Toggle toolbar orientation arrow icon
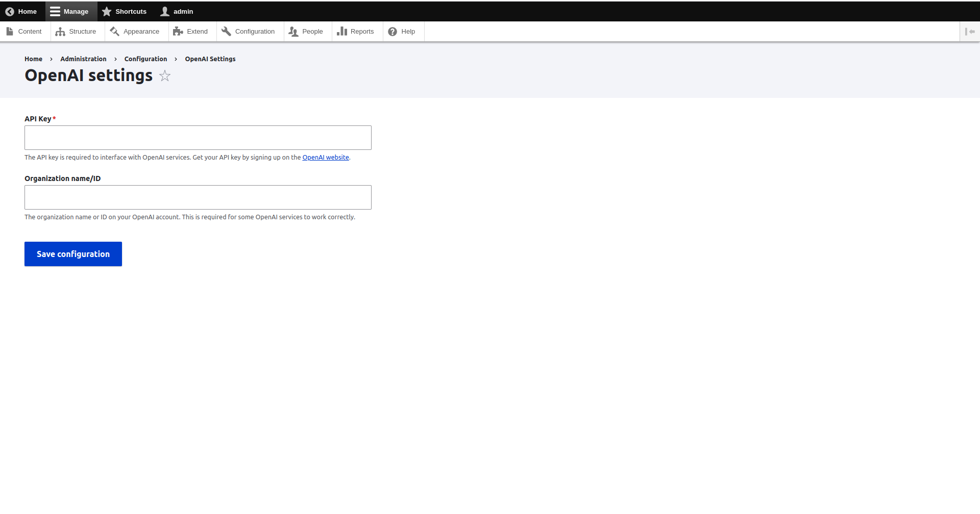Image resolution: width=980 pixels, height=514 pixels. coord(970,32)
